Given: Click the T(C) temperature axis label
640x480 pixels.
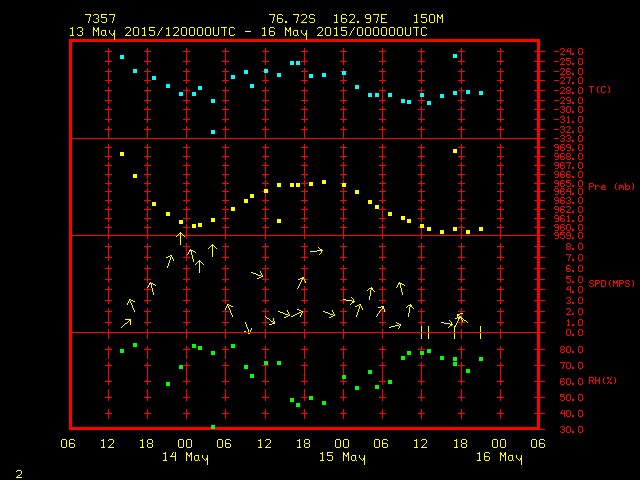Looking at the screenshot, I should pos(600,90).
